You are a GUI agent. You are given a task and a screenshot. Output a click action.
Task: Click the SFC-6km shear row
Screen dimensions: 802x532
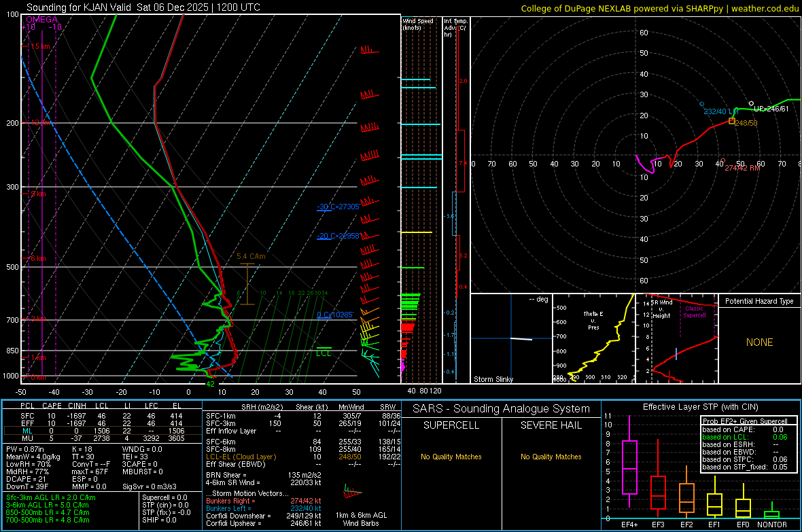(x=303, y=442)
